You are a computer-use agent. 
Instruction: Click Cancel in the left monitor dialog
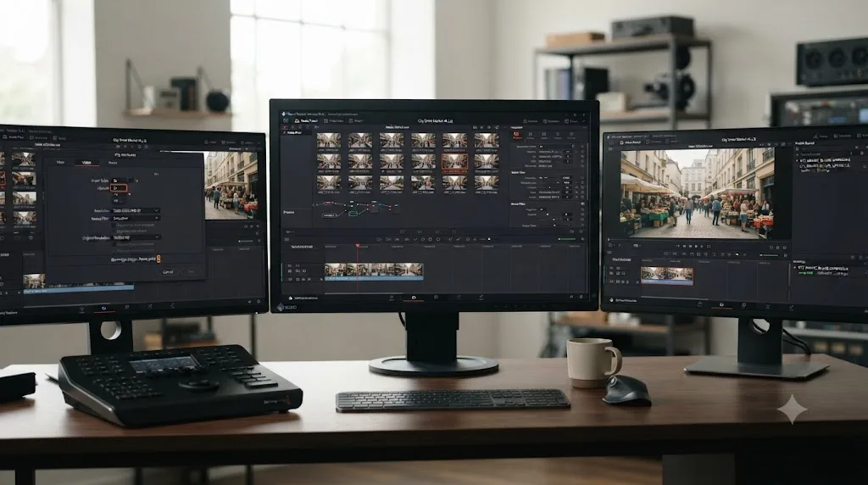[x=168, y=272]
